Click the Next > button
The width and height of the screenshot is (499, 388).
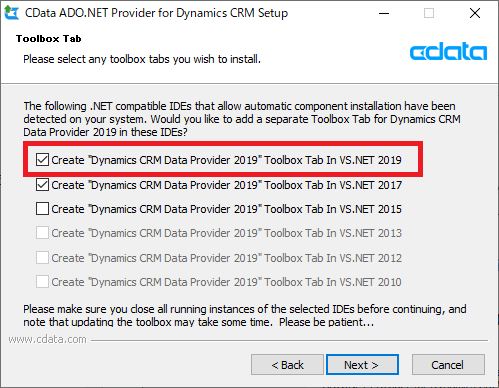tap(362, 365)
